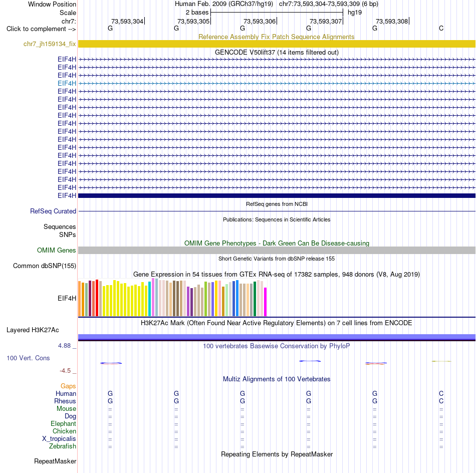The image size is (476, 473).
Task: Open 'RefSeq genes from NCBI' track title
Action: tap(277, 204)
